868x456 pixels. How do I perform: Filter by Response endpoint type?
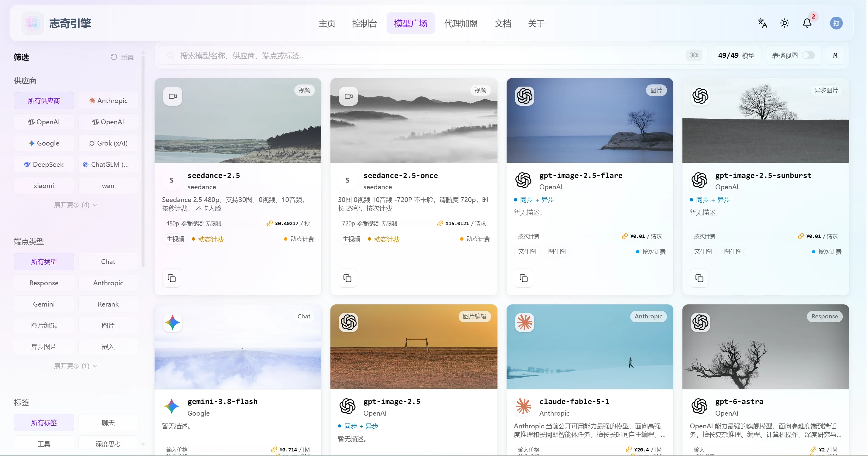(x=44, y=283)
